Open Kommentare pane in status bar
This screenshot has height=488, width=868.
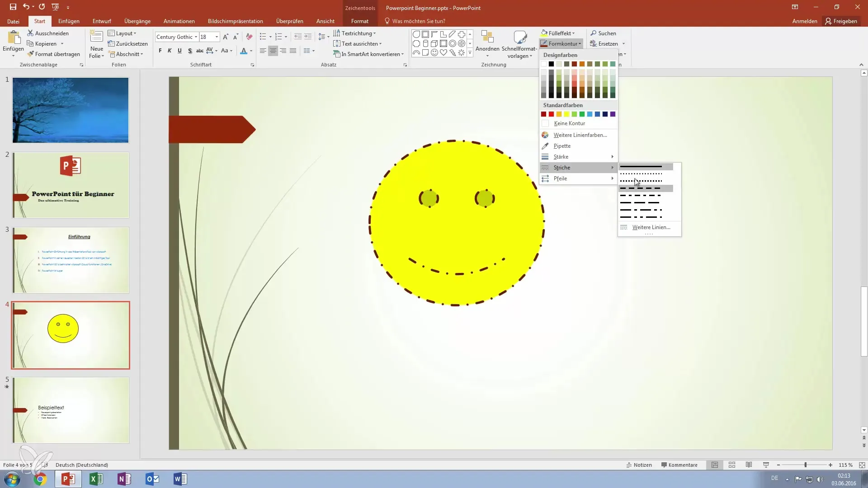tap(679, 465)
